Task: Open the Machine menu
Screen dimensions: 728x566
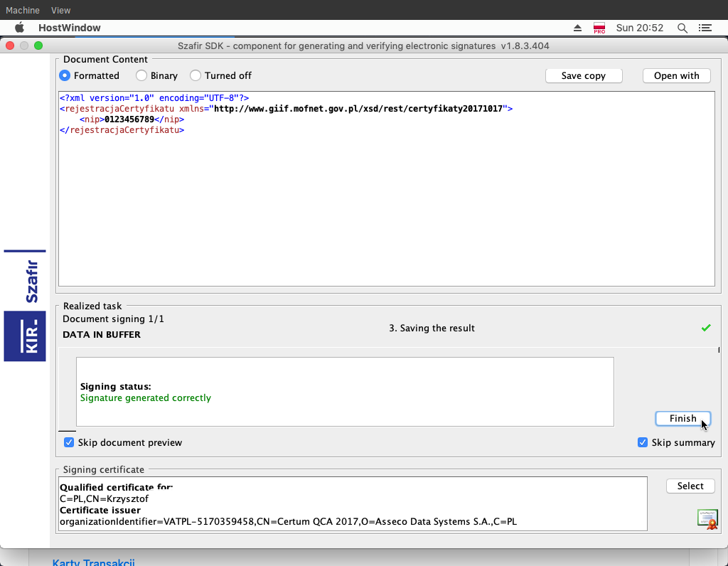Action: click(x=23, y=10)
